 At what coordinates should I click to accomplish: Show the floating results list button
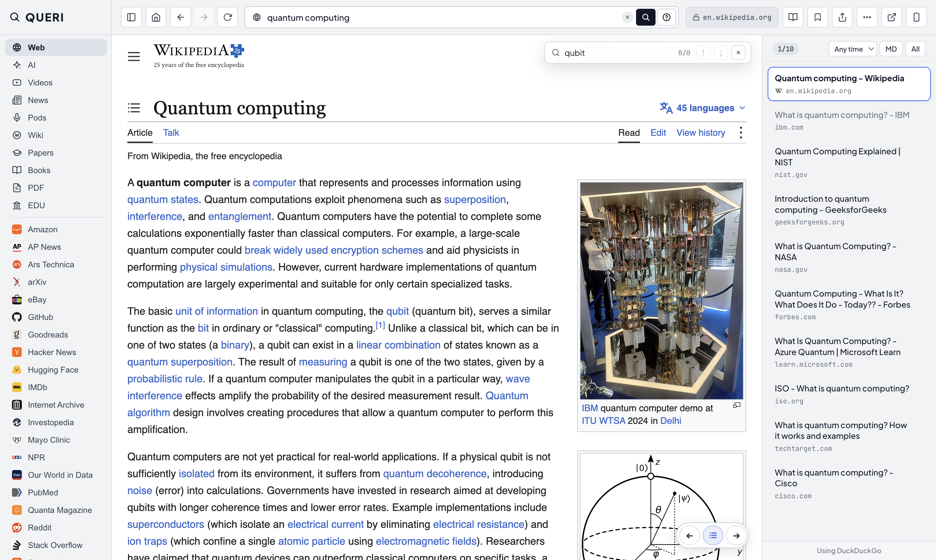coord(713,535)
